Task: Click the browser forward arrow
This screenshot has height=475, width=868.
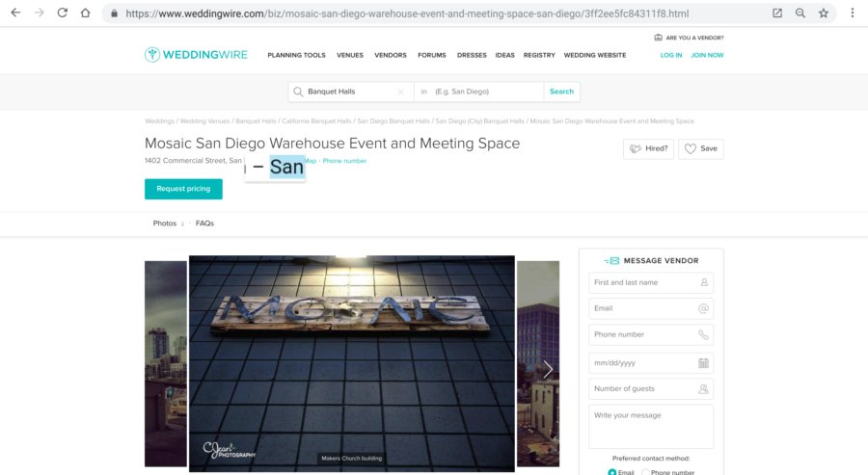Action: 39,13
